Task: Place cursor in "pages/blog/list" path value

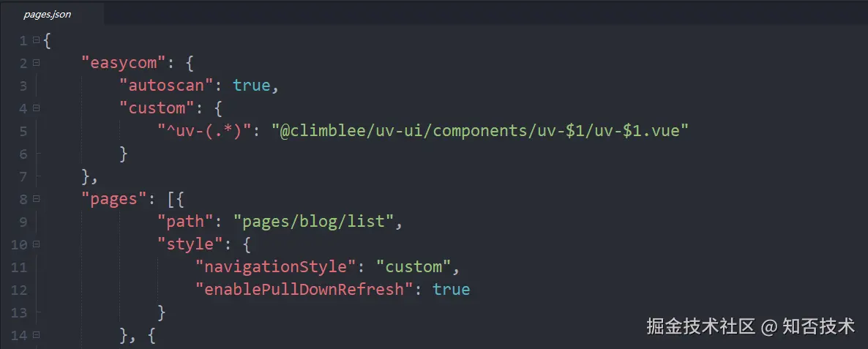Action: pos(314,221)
